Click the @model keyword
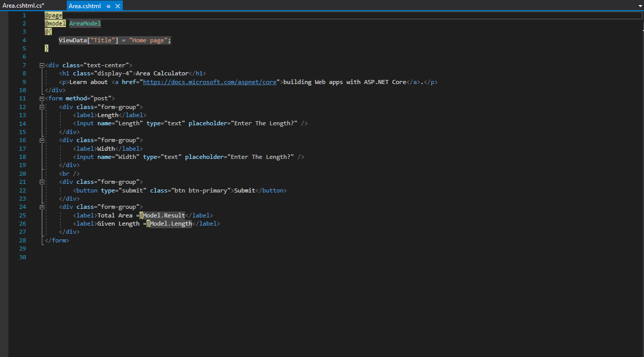644x357 pixels. (x=55, y=23)
